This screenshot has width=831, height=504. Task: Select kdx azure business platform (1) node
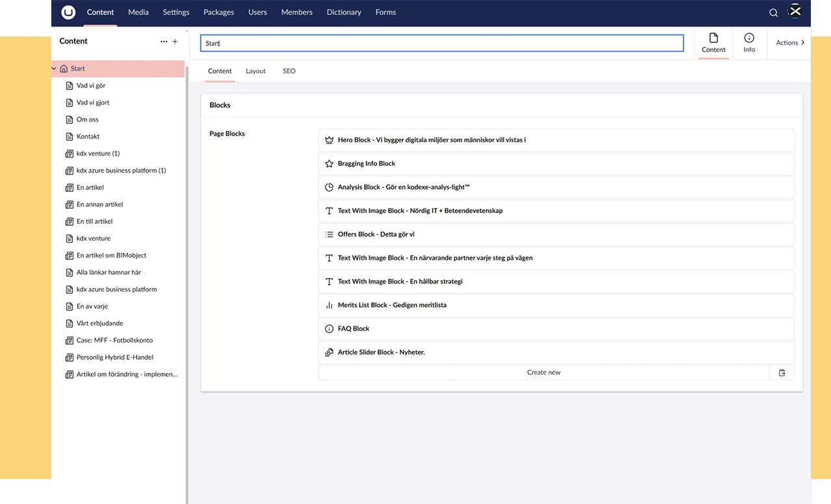(121, 171)
